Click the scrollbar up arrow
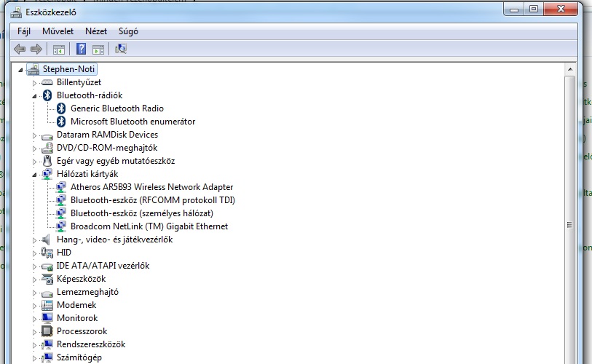The height and width of the screenshot is (364, 592). pyautogui.click(x=569, y=69)
